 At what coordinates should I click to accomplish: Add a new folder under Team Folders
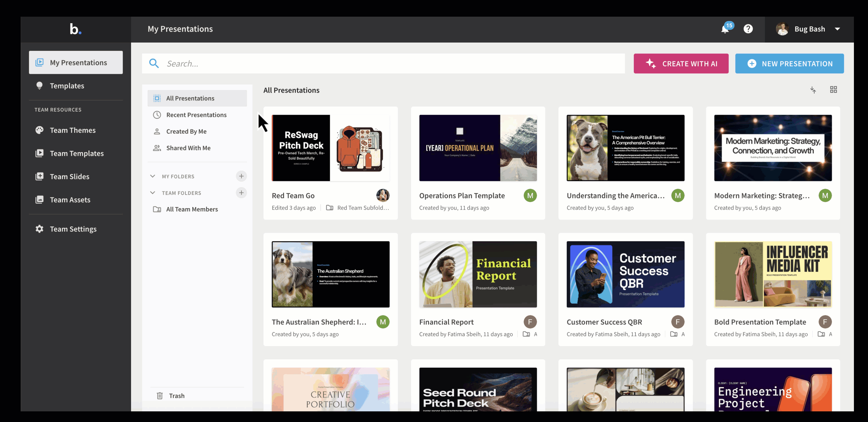coord(241,193)
